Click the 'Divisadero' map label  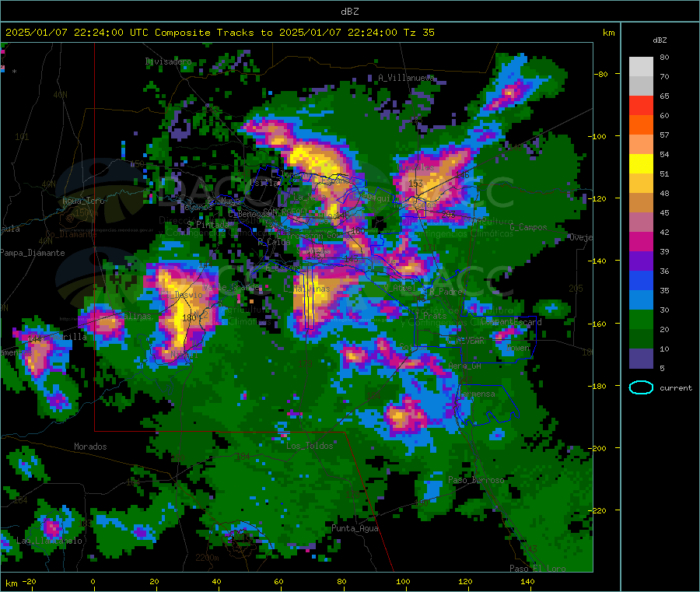(168, 61)
